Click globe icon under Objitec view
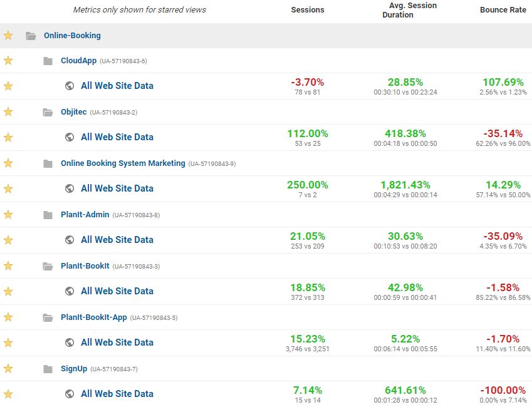Viewport: 532px width, 407px height. pos(70,137)
